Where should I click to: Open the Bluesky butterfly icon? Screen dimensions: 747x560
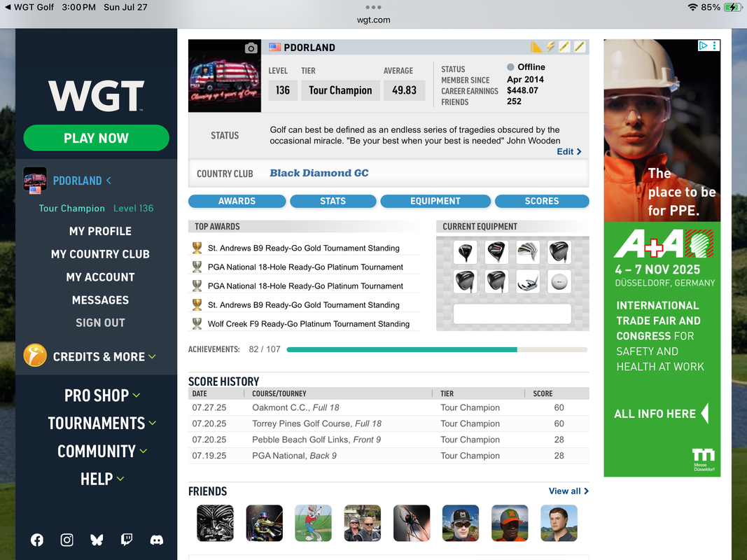[97, 540]
